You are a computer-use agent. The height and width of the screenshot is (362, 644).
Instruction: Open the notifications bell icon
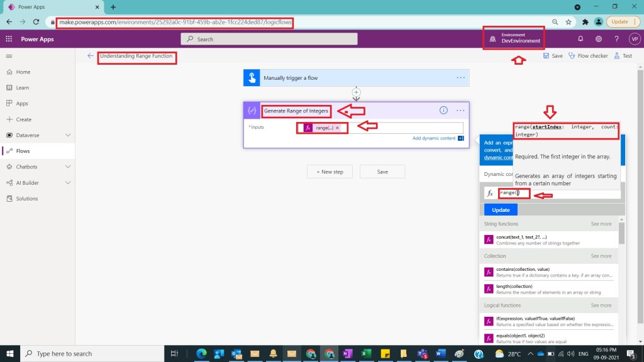580,39
